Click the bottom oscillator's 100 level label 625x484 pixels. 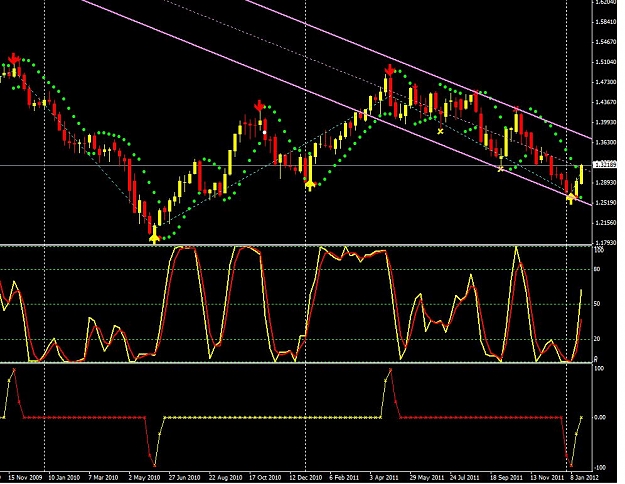598,369
